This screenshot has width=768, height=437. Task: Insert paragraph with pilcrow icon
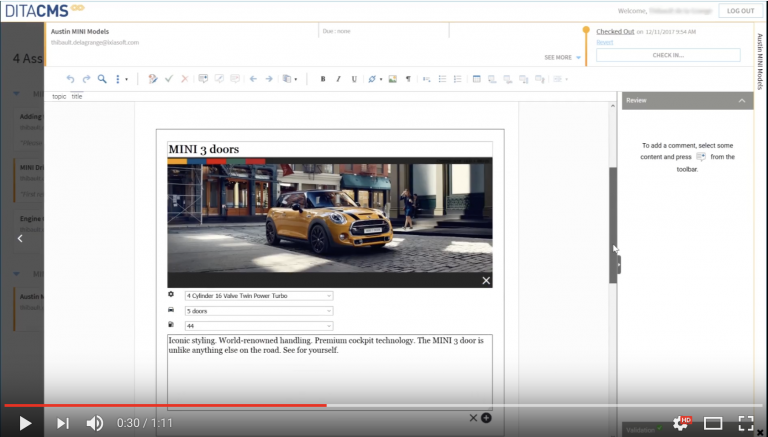pyautogui.click(x=408, y=79)
